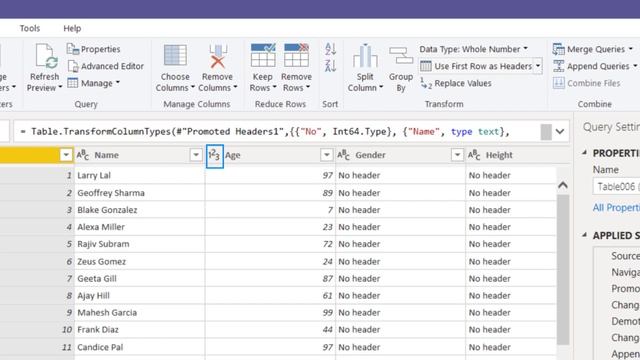Select the cell 'Frank Diaz'
The image size is (640, 360).
pyautogui.click(x=140, y=330)
